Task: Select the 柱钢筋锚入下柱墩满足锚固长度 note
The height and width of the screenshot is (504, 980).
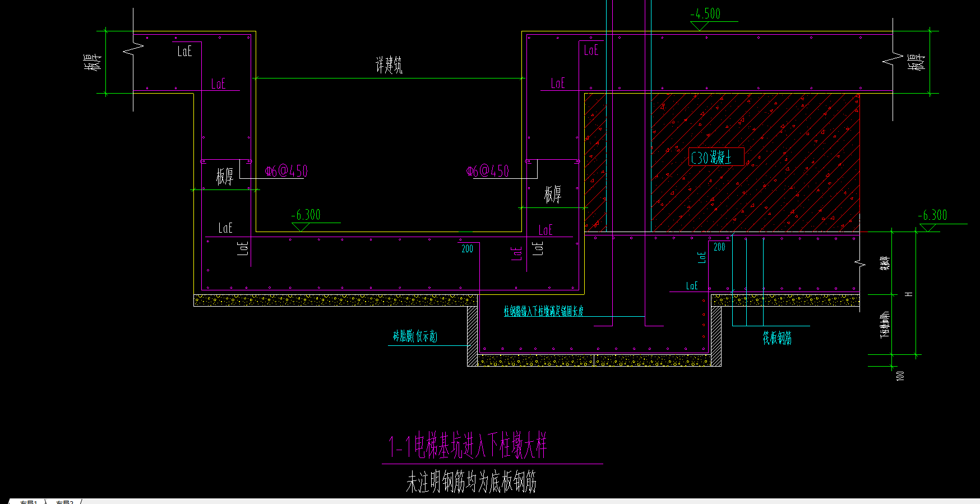Action: pyautogui.click(x=543, y=311)
